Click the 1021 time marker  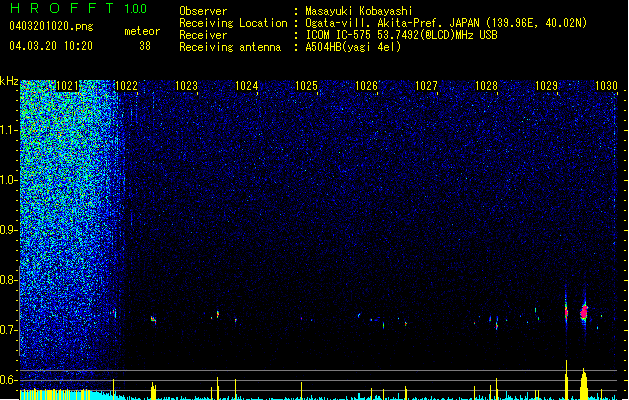(67, 86)
